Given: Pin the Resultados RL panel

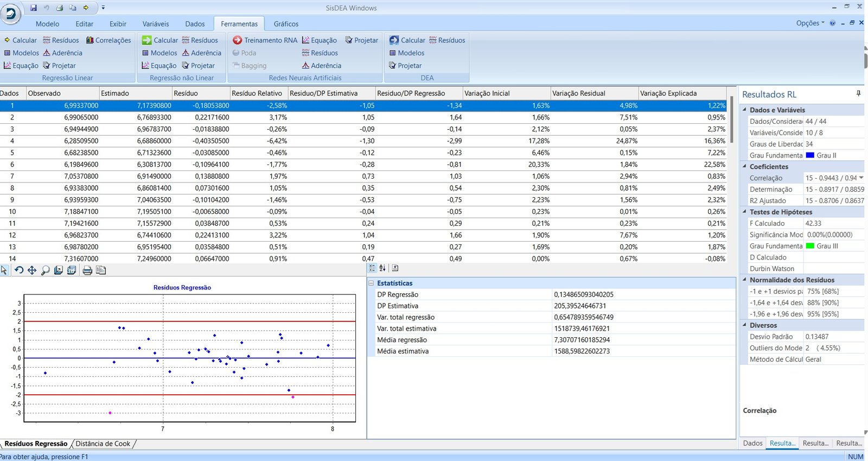Looking at the screenshot, I should (858, 93).
